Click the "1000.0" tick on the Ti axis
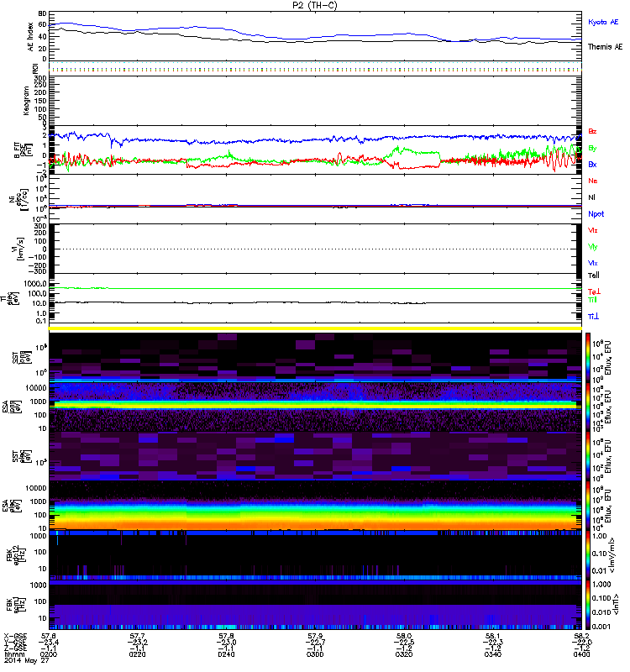 pyautogui.click(x=35, y=283)
